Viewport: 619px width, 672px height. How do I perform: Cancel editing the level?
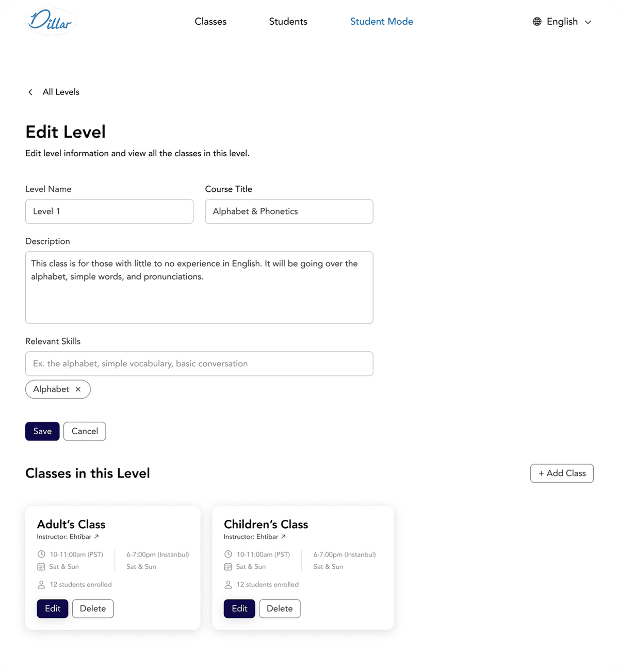pyautogui.click(x=85, y=431)
